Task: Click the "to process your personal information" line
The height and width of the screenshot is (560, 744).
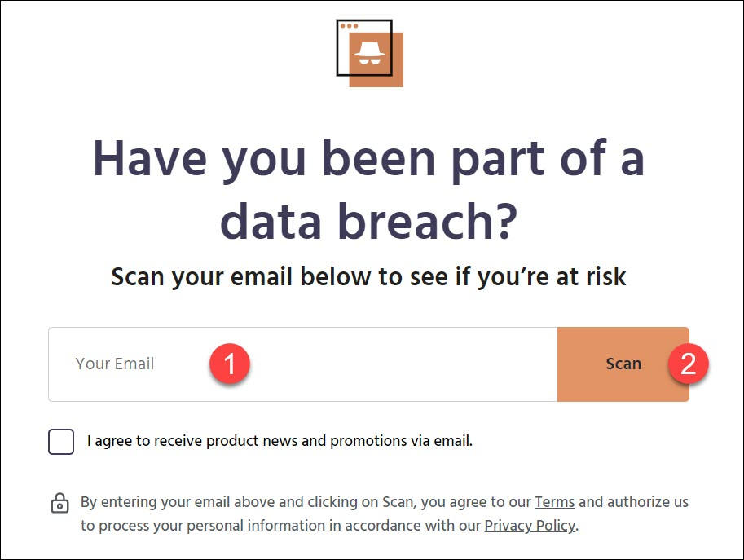Action: coord(329,526)
